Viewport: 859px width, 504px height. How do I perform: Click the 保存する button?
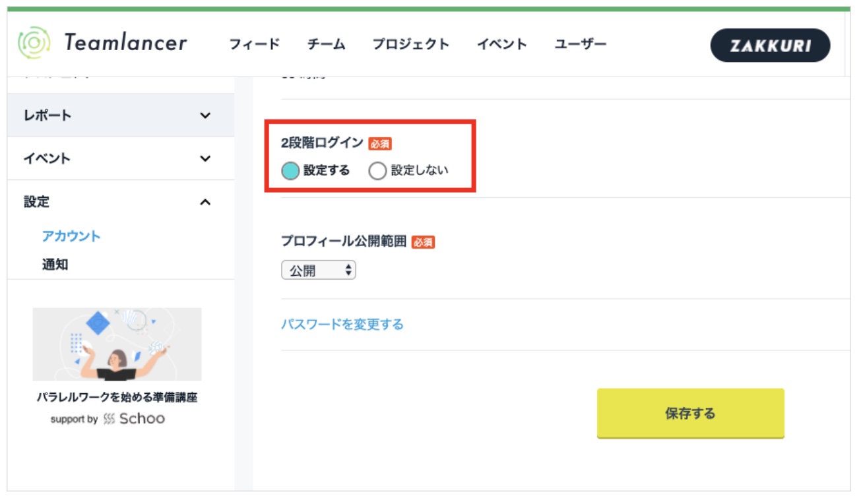(x=690, y=414)
